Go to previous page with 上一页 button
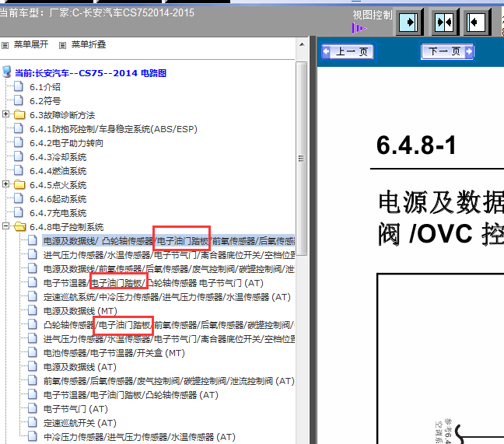504x444 pixels. tap(348, 52)
